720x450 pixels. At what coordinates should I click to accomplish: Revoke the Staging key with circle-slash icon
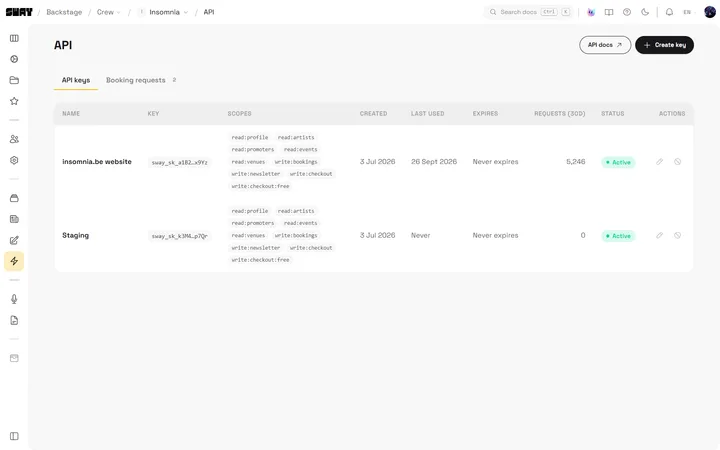click(677, 235)
